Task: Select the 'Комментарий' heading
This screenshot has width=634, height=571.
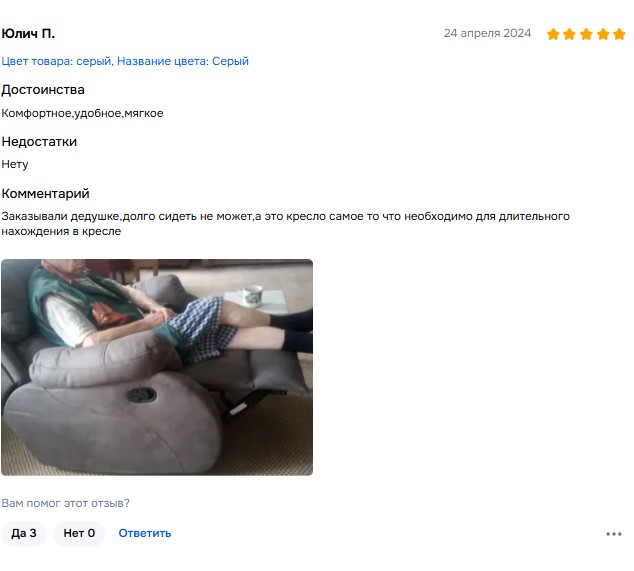Action: 45,194
